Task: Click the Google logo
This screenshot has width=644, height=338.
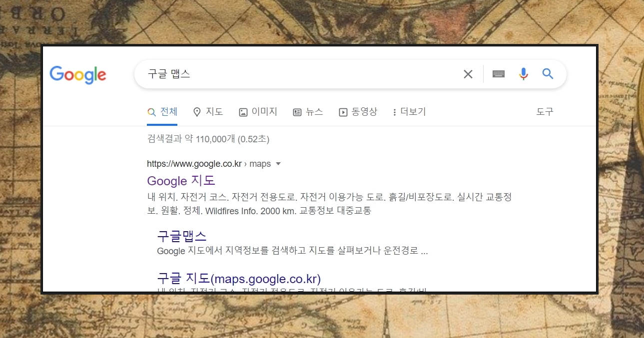Action: pos(78,75)
